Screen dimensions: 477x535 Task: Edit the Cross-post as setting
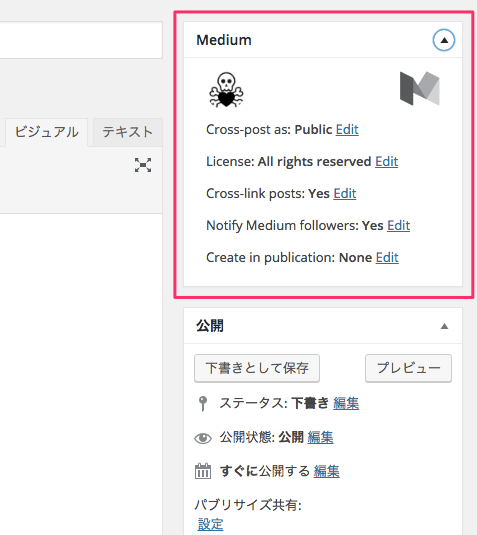pyautogui.click(x=347, y=130)
